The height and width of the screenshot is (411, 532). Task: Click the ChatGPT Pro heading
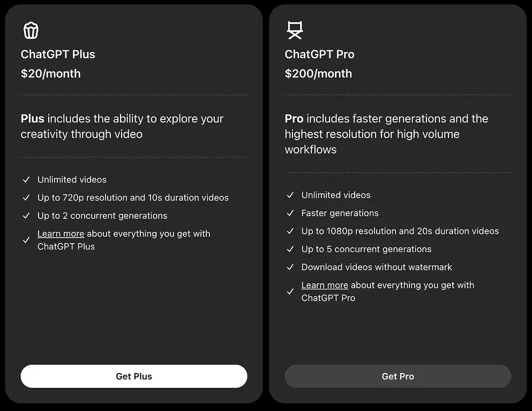pyautogui.click(x=320, y=54)
